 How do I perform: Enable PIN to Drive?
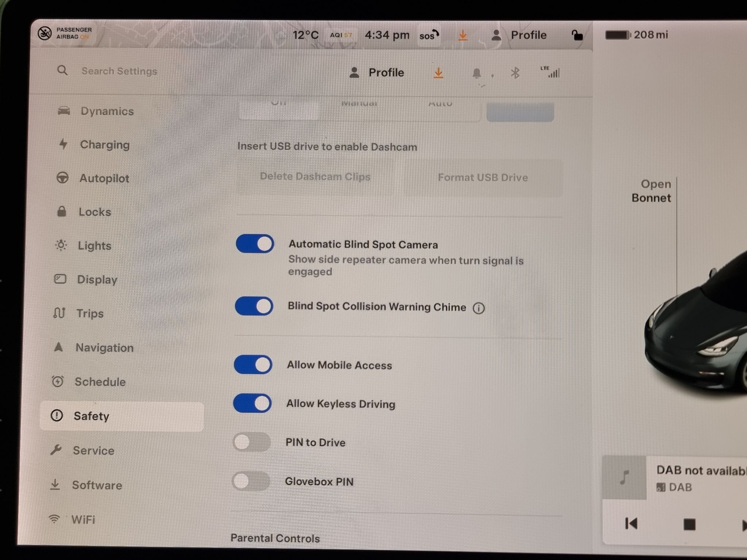[x=252, y=442]
